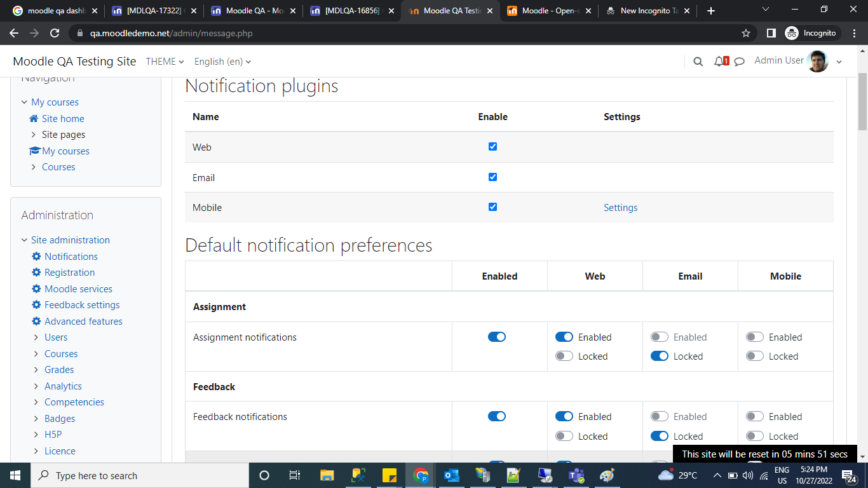Viewport: 868px width, 488px height.
Task: Switch to the New Incognito Tab
Action: tap(648, 11)
